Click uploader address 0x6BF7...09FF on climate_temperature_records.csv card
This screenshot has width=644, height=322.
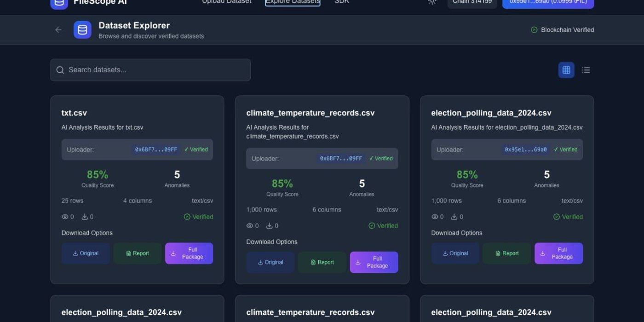pyautogui.click(x=341, y=158)
